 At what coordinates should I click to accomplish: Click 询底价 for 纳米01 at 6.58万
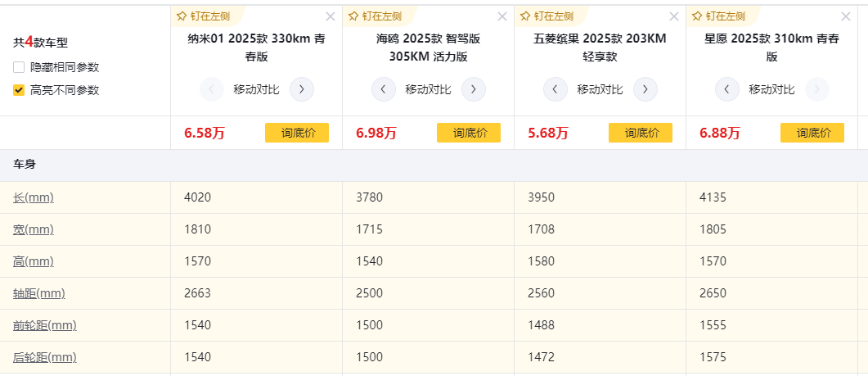coord(297,133)
